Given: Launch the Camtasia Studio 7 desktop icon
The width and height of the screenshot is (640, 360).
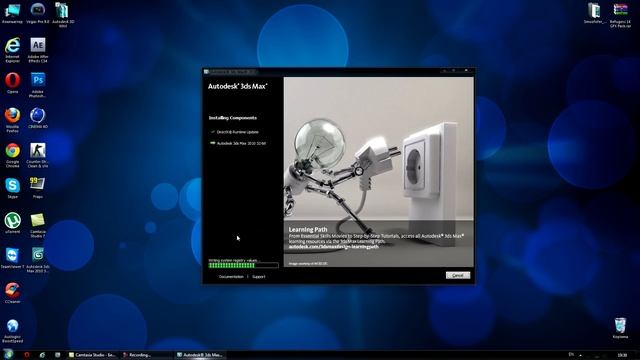Looking at the screenshot, I should click(38, 225).
